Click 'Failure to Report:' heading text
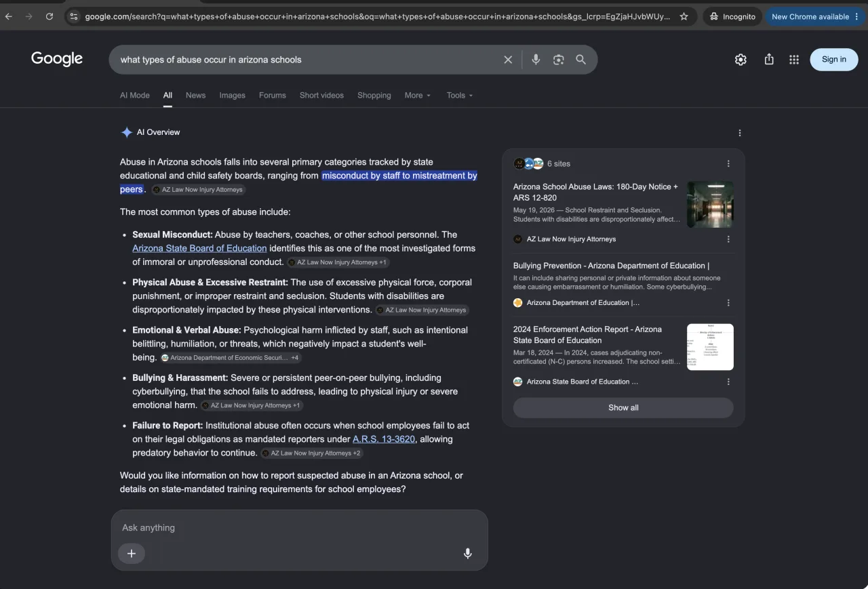The height and width of the screenshot is (589, 868). pos(167,426)
